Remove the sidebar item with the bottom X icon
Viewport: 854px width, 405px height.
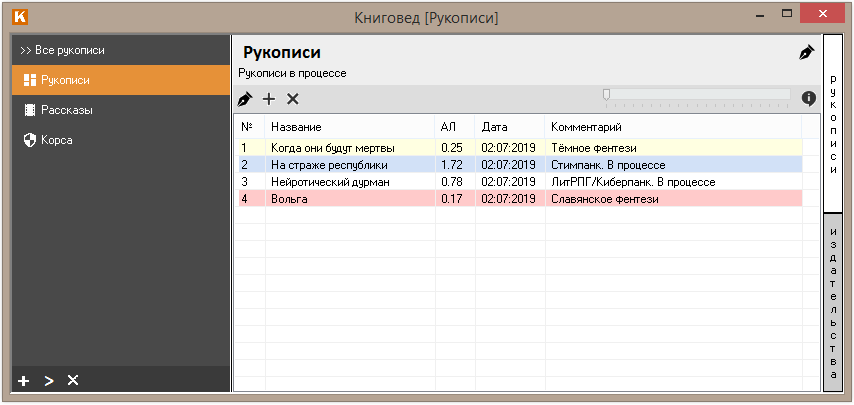(x=72, y=380)
